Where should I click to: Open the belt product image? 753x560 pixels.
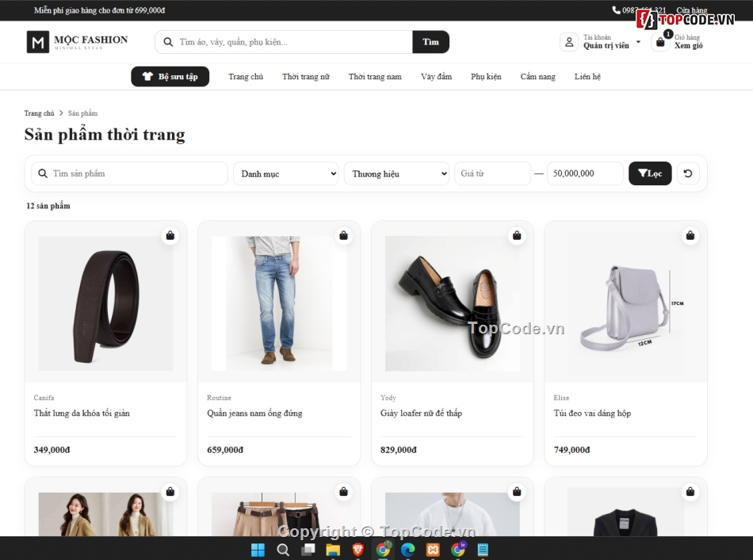click(105, 303)
